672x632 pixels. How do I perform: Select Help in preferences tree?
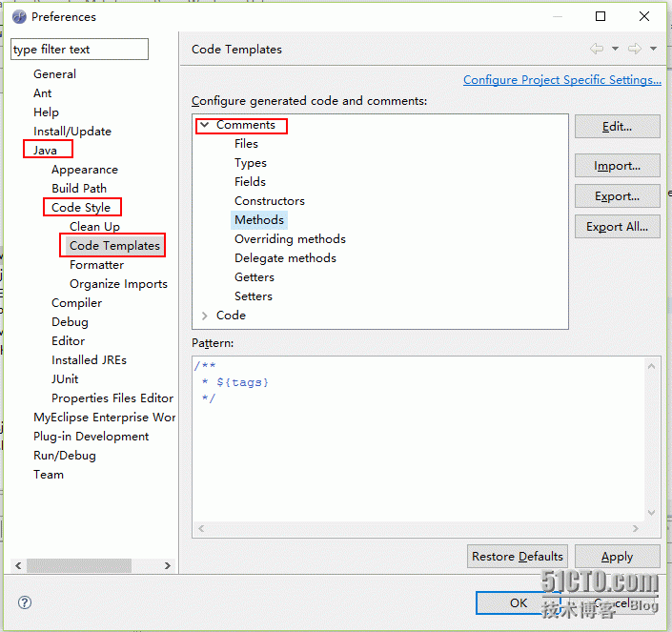pos(46,112)
